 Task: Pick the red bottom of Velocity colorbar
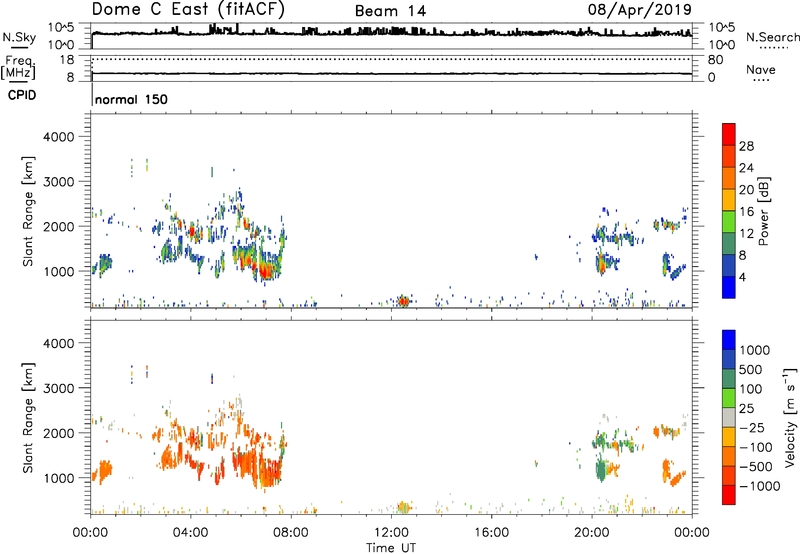coord(729,495)
